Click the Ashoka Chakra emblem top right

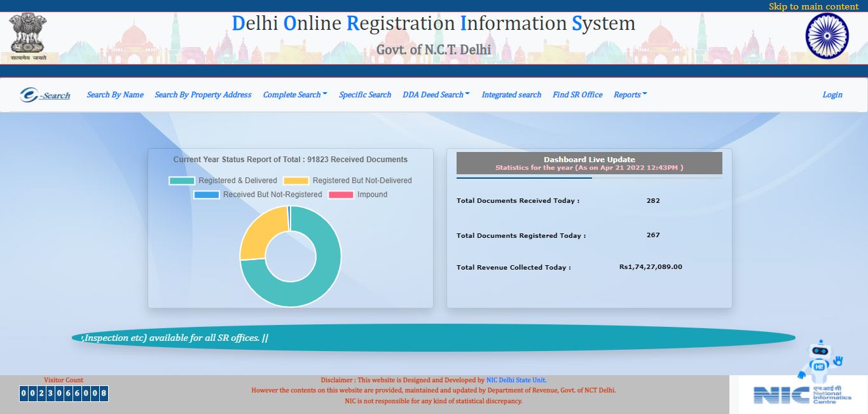click(x=827, y=36)
